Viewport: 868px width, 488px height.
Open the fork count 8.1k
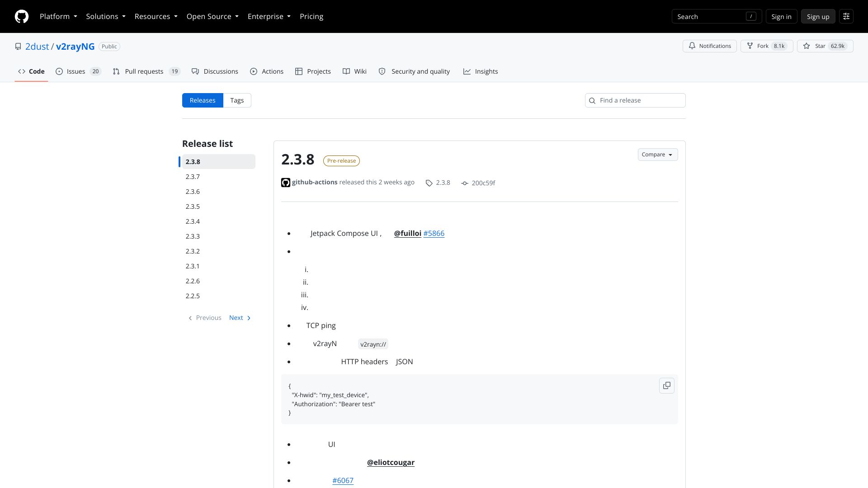[779, 46]
